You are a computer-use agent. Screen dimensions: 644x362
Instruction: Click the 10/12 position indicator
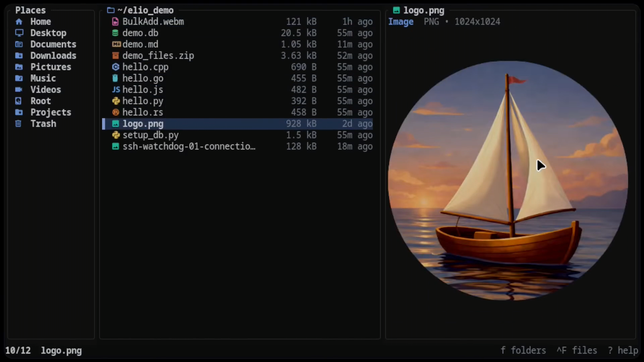click(x=18, y=351)
